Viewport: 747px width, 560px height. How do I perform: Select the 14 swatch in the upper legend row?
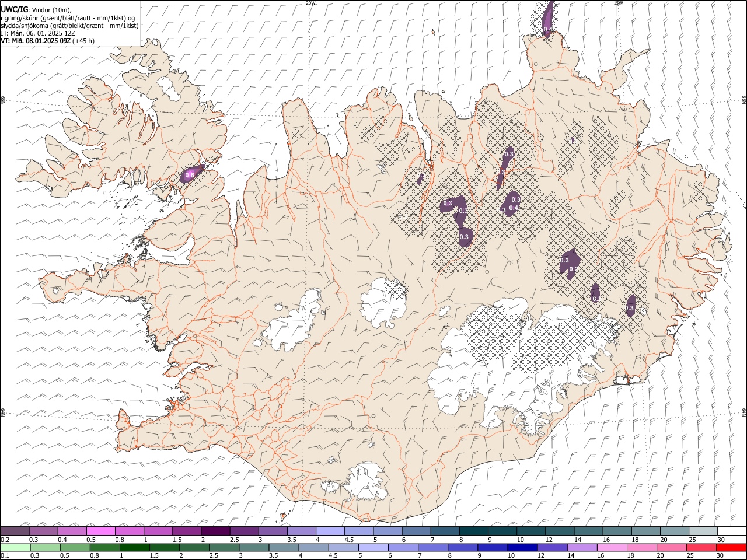point(588,531)
